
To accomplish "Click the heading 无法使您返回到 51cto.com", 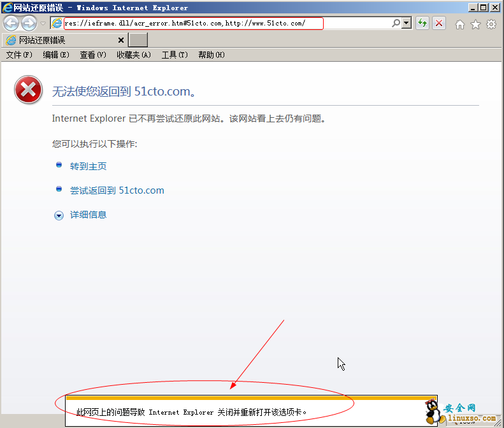I will [x=124, y=92].
